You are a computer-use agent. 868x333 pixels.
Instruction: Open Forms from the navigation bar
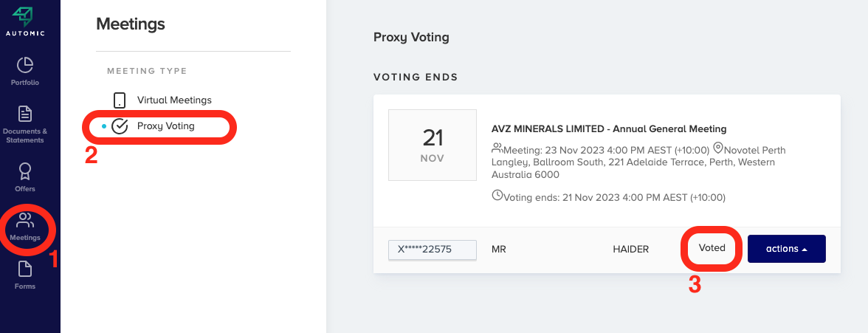tap(25, 274)
